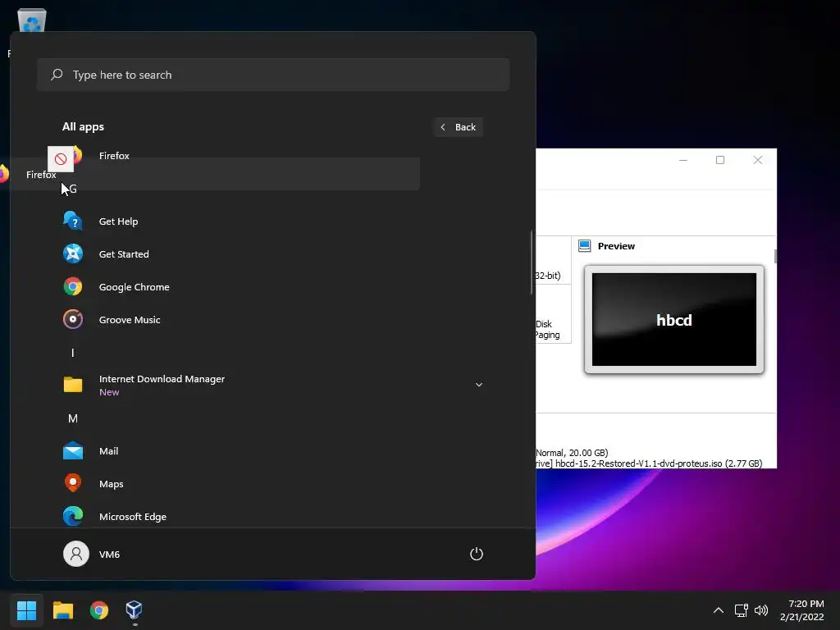
Task: Click the Groove Music label text
Action: coord(130,319)
